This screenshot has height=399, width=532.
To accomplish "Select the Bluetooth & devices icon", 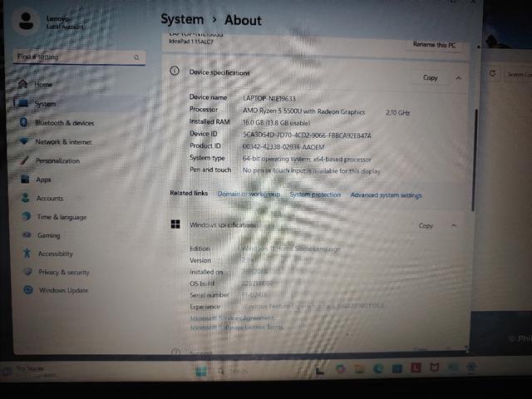I will point(23,122).
